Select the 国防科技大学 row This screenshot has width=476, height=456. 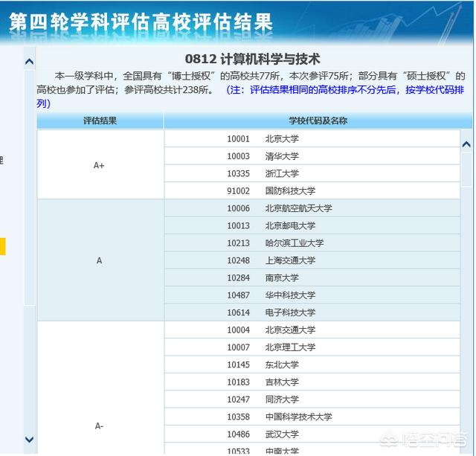click(x=312, y=191)
